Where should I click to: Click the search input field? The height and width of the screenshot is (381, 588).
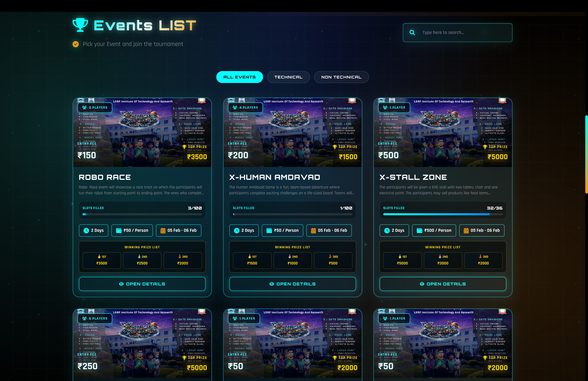point(458,32)
